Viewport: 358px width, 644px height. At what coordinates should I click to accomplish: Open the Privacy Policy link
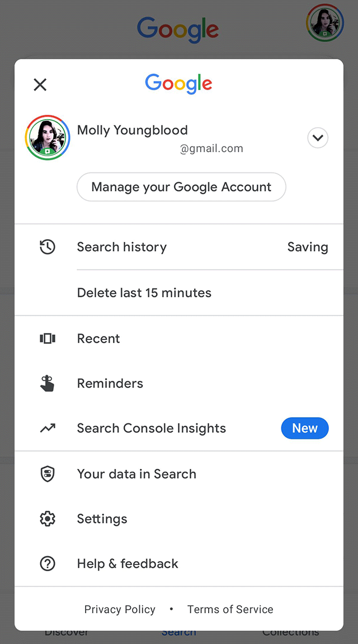(x=120, y=609)
